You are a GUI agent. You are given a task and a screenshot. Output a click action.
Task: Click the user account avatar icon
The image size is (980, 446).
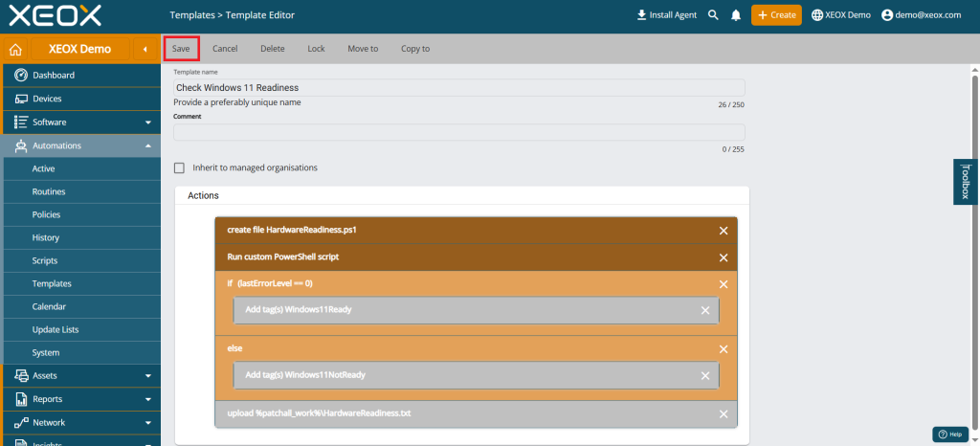pos(887,15)
